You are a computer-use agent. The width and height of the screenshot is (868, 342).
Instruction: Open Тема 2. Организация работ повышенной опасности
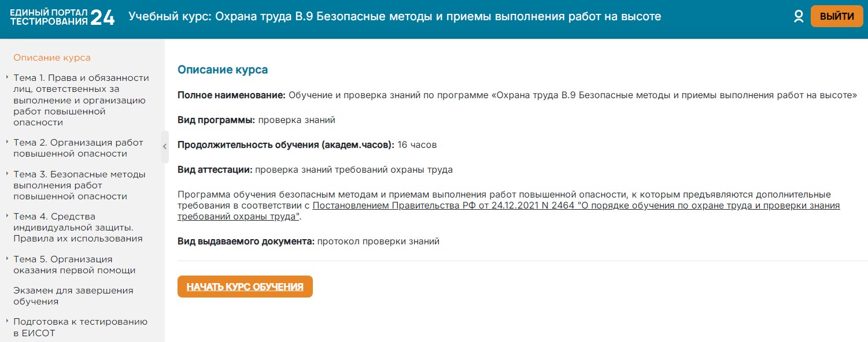pos(78,148)
